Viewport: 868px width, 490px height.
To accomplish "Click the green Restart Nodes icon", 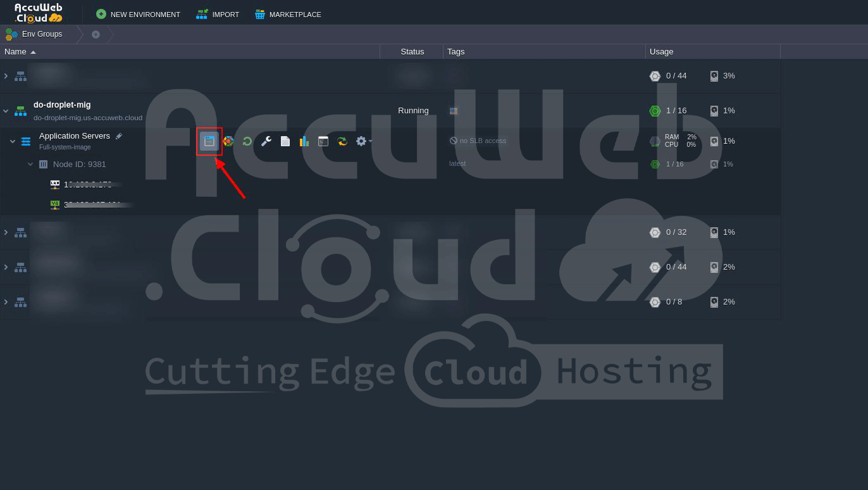I will [x=247, y=141].
